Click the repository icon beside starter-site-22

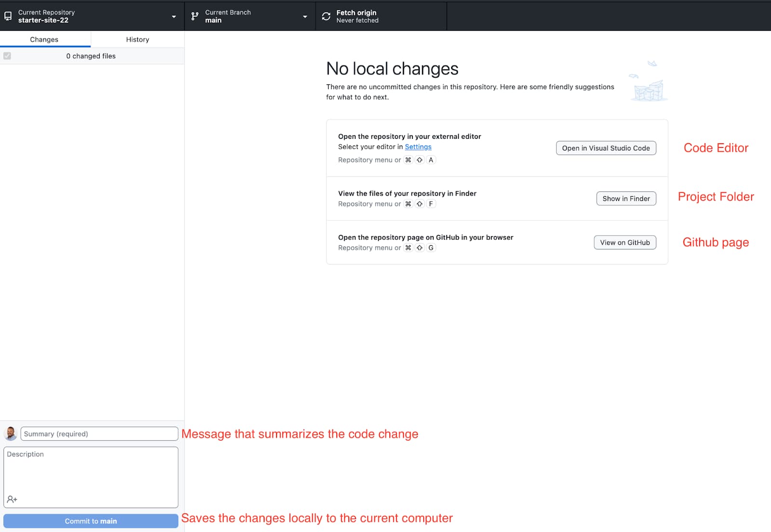pyautogui.click(x=8, y=16)
